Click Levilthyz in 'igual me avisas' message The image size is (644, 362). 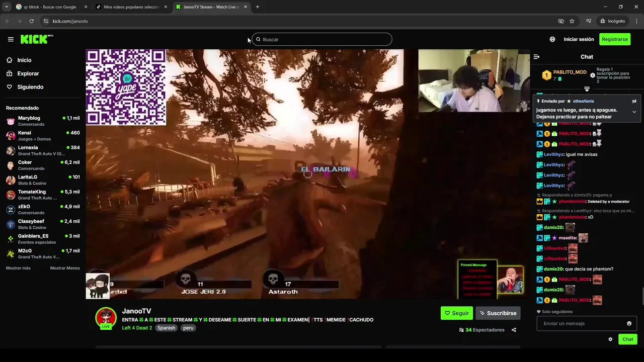click(x=553, y=154)
